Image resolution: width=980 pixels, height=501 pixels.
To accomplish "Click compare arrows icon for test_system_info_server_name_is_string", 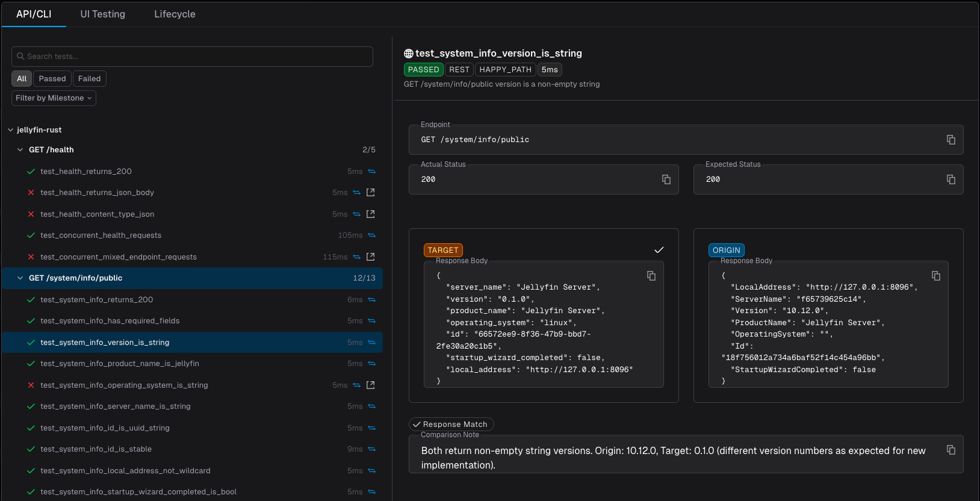I will pos(371,406).
